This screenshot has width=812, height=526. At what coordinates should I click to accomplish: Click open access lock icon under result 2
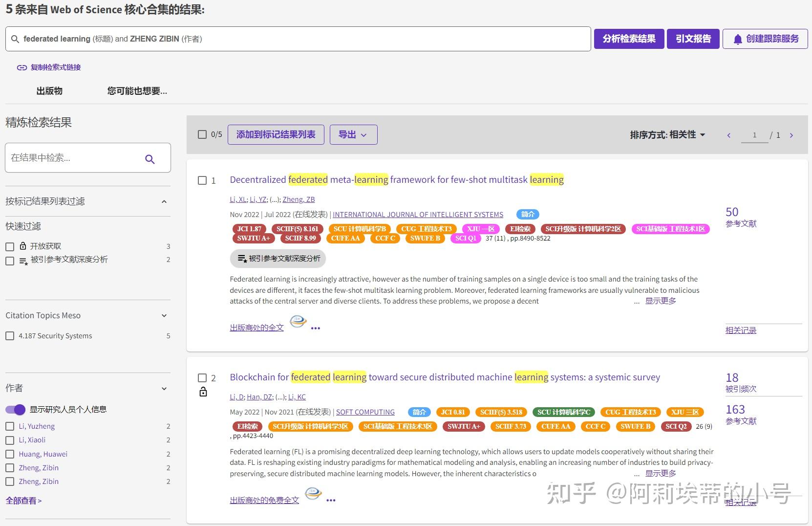pos(203,392)
